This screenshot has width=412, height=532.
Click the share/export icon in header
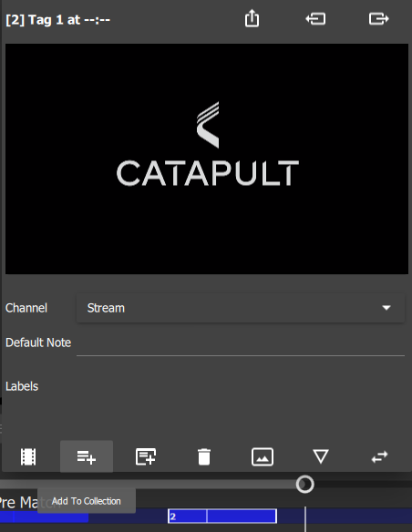(x=252, y=18)
